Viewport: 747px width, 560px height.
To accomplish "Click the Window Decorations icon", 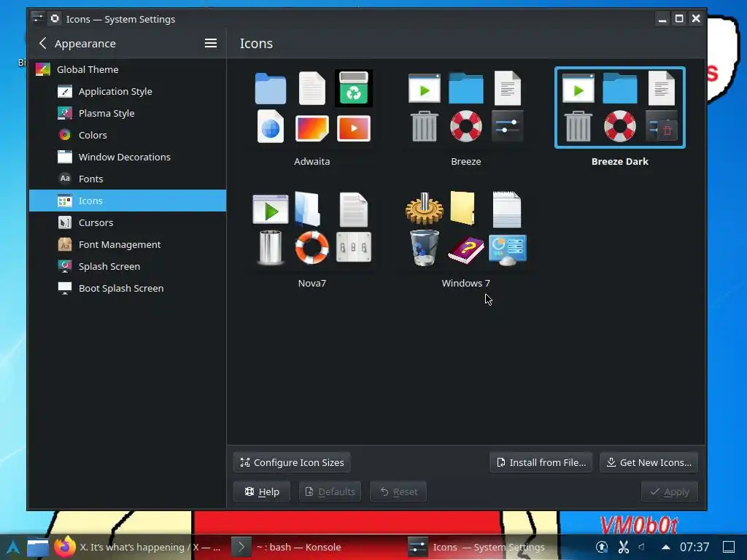I will pyautogui.click(x=65, y=157).
